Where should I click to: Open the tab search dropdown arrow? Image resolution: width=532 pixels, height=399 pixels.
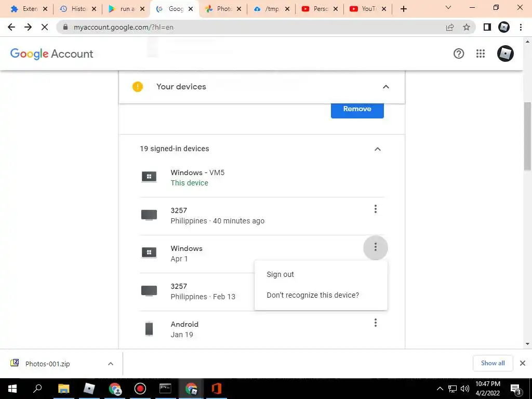[448, 7]
